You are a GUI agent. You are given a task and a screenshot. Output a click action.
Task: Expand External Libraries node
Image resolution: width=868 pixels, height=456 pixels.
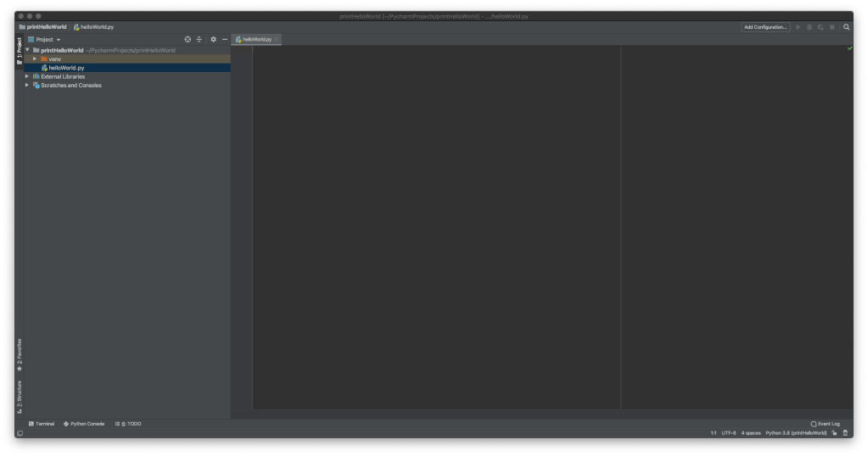(x=27, y=76)
